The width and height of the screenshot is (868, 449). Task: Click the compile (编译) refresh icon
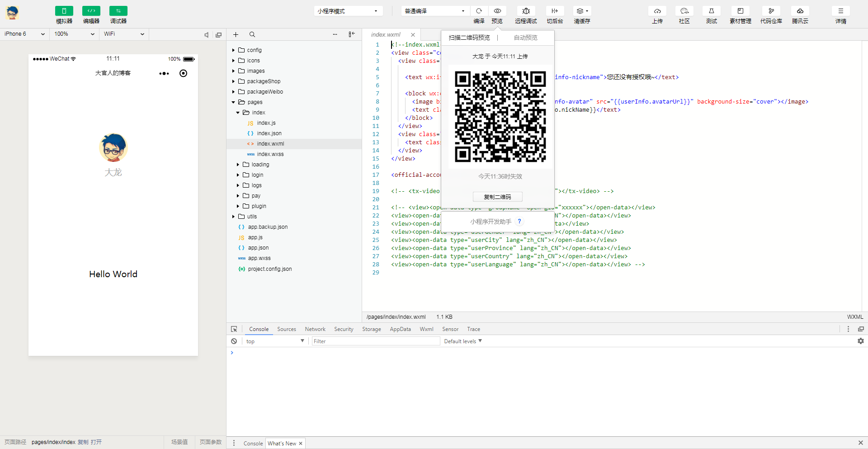tap(479, 11)
